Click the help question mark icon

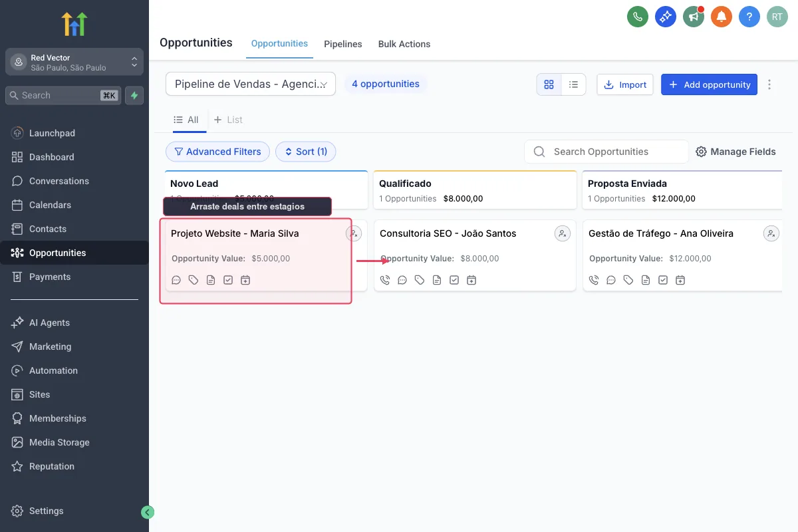[x=749, y=16]
